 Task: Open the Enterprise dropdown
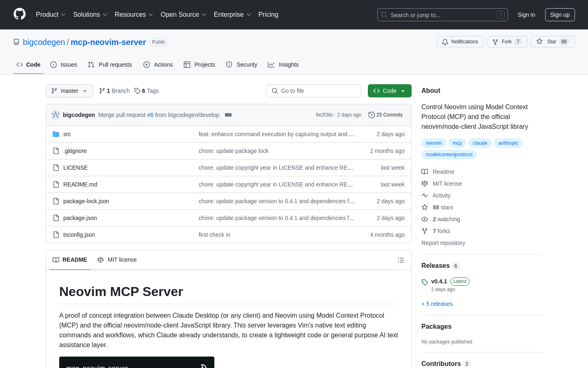(232, 15)
